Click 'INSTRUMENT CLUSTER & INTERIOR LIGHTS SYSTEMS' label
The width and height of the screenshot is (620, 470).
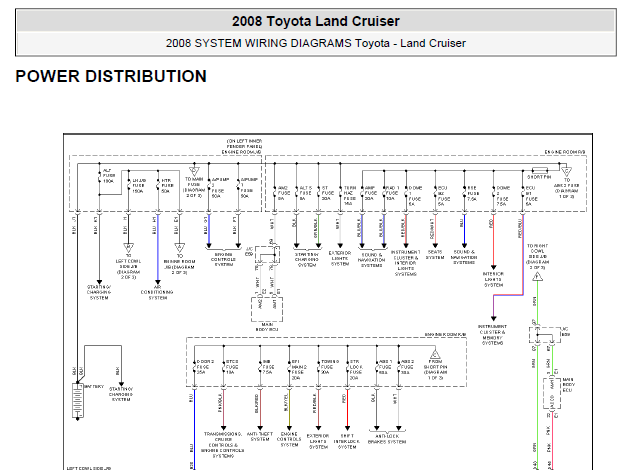(406, 263)
